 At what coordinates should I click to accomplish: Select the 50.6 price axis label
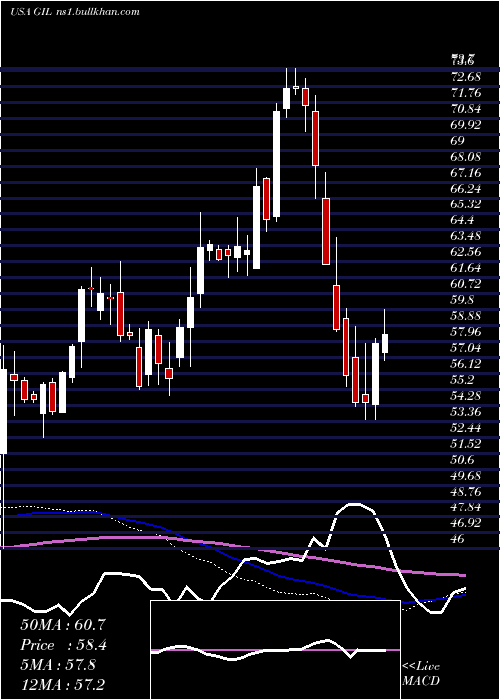point(463,459)
